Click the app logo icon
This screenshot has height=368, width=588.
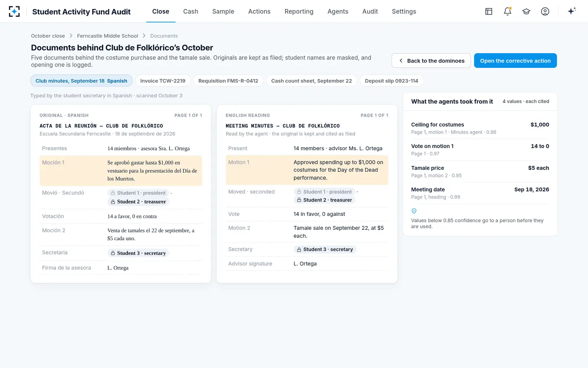pos(14,11)
